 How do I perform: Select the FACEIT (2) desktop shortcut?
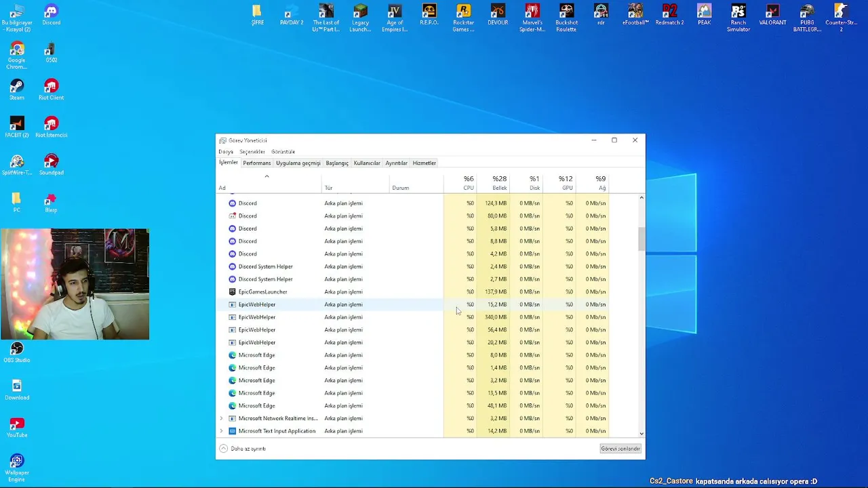tap(17, 127)
